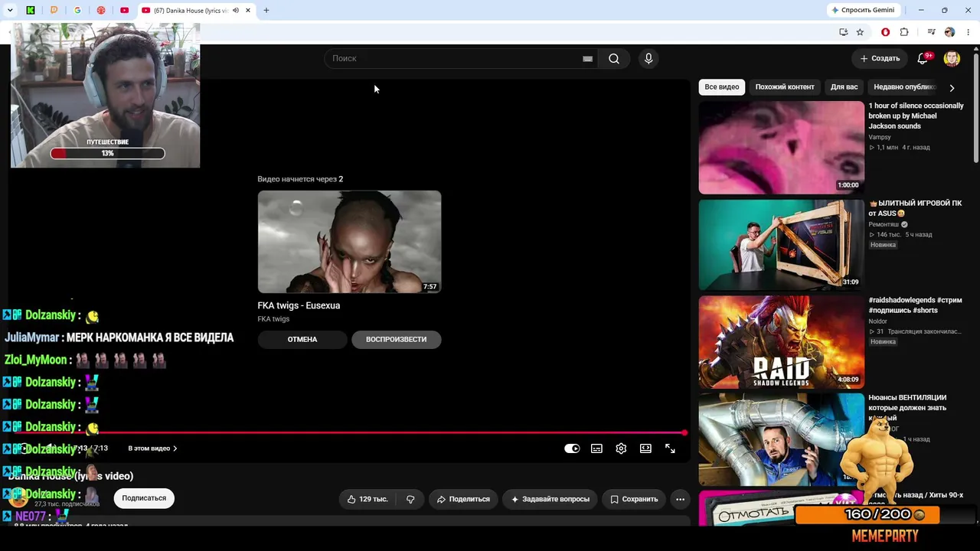980x551 pixels.
Task: Open the first YouTube pinned tab
Action: click(124, 11)
